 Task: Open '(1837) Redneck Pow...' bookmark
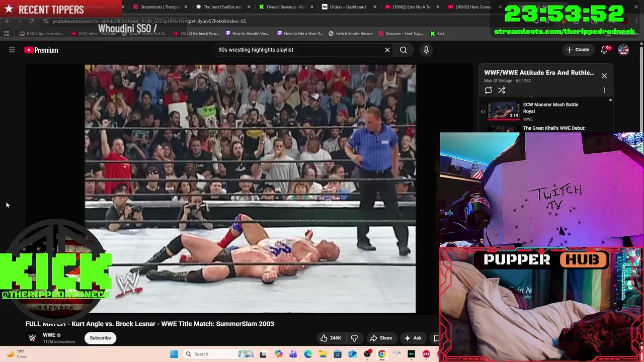[x=196, y=33]
